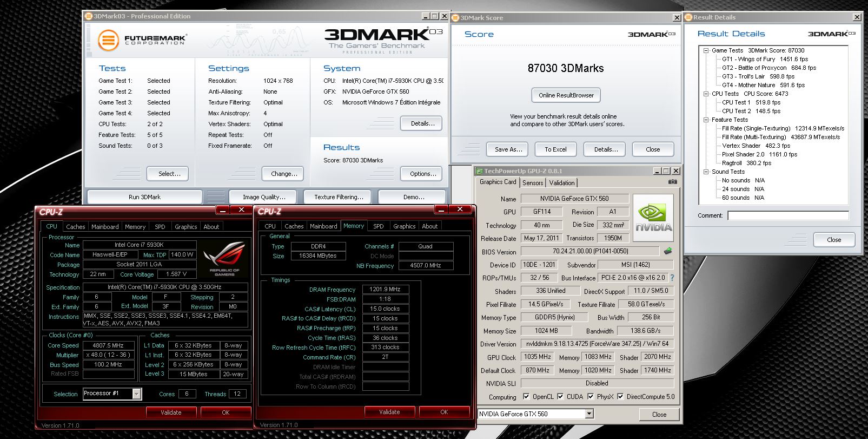The width and height of the screenshot is (868, 439).
Task: Save BIOS using the chip icon
Action: click(668, 251)
